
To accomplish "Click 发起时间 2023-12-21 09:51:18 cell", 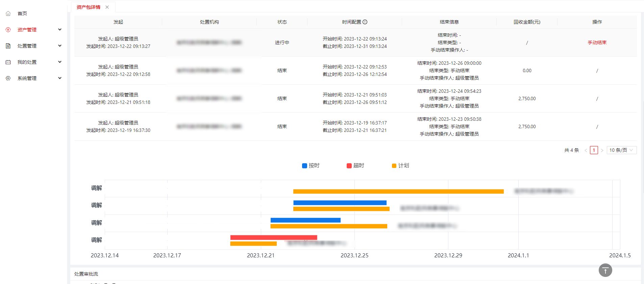I will (x=118, y=102).
